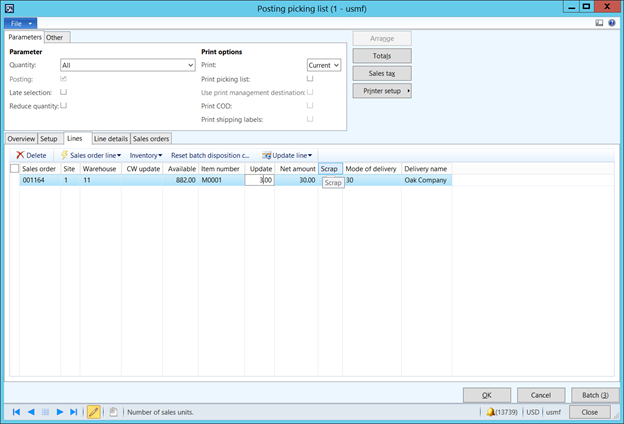
Task: Switch to the Line details tab
Action: (x=110, y=138)
